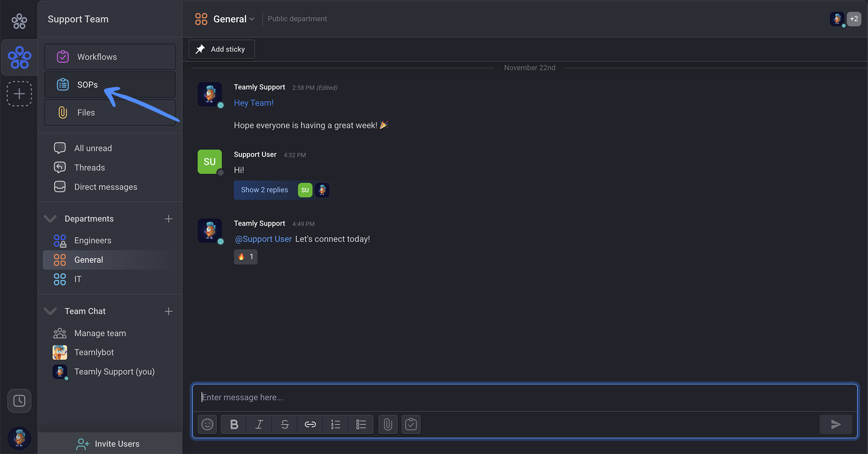
Task: Click the @Support User mention
Action: coord(263,239)
